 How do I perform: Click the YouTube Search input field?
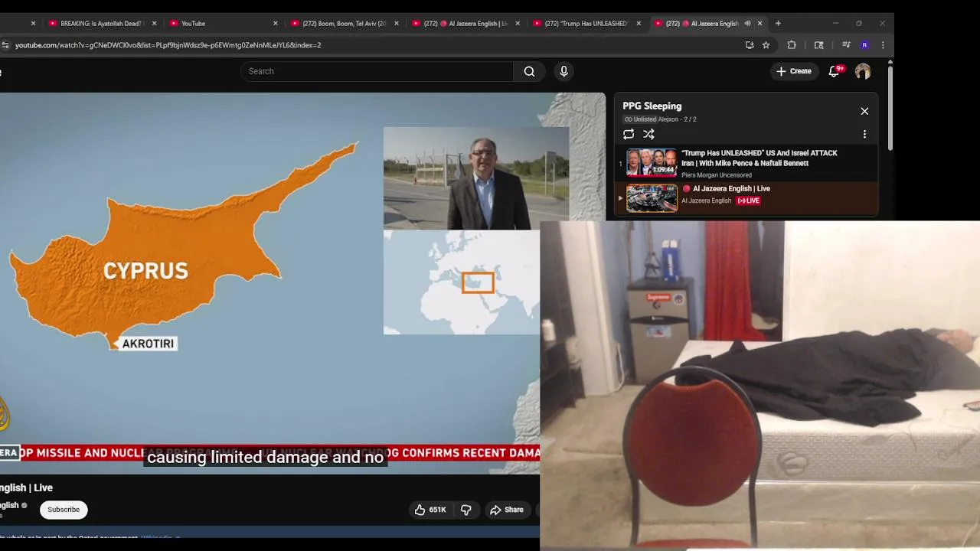point(377,71)
